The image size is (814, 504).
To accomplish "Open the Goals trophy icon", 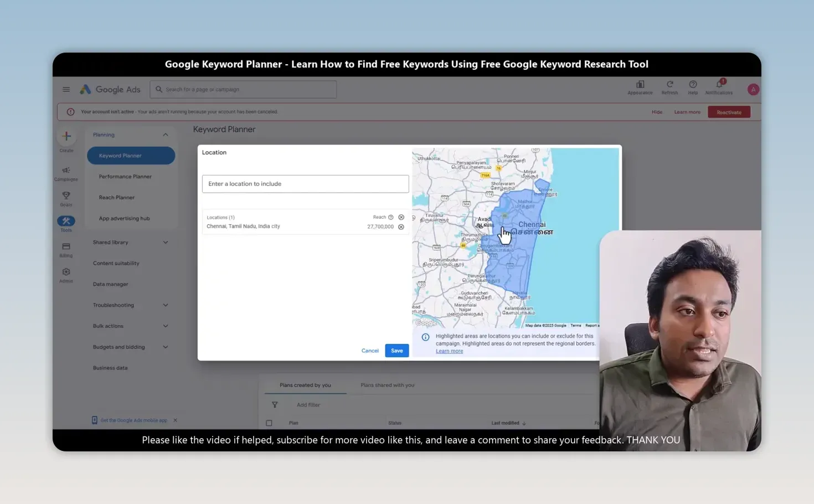I will click(66, 196).
